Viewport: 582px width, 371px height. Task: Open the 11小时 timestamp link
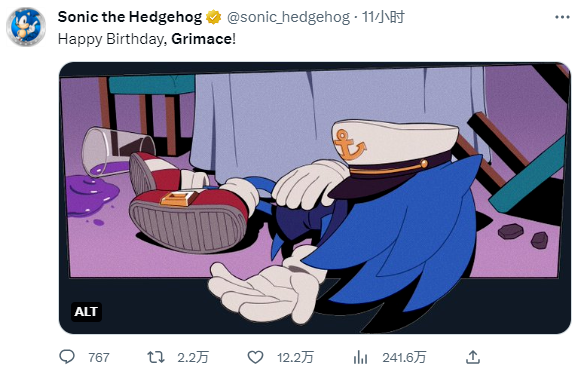(383, 17)
